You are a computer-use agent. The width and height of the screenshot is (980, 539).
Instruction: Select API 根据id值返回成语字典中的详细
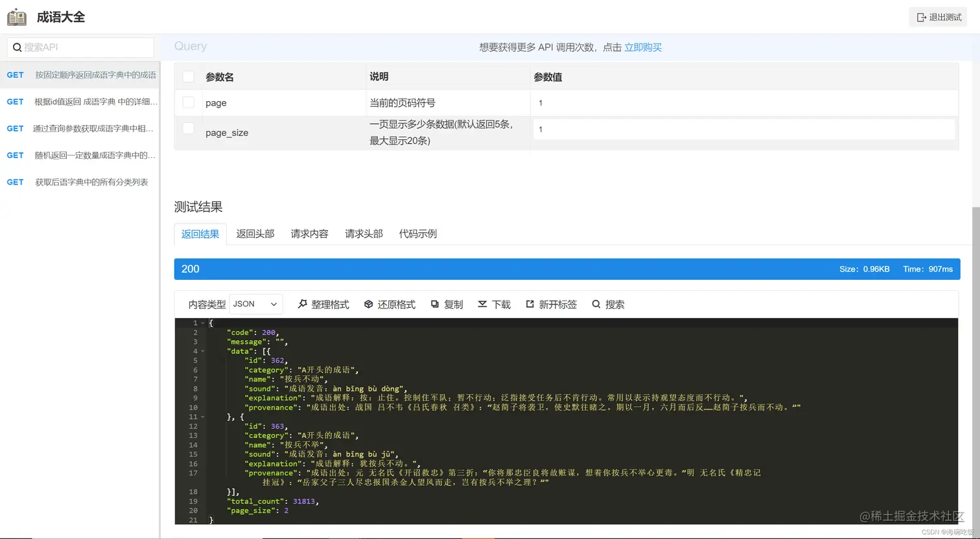pos(80,102)
